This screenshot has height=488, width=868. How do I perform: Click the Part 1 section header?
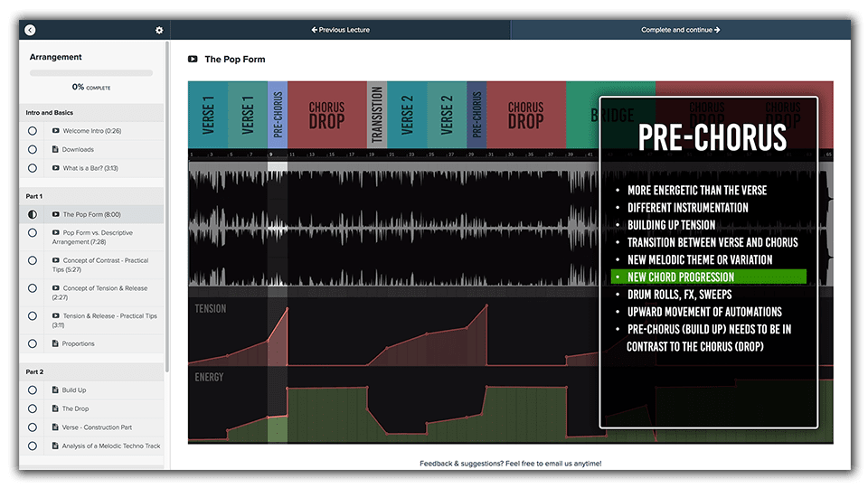coord(91,196)
